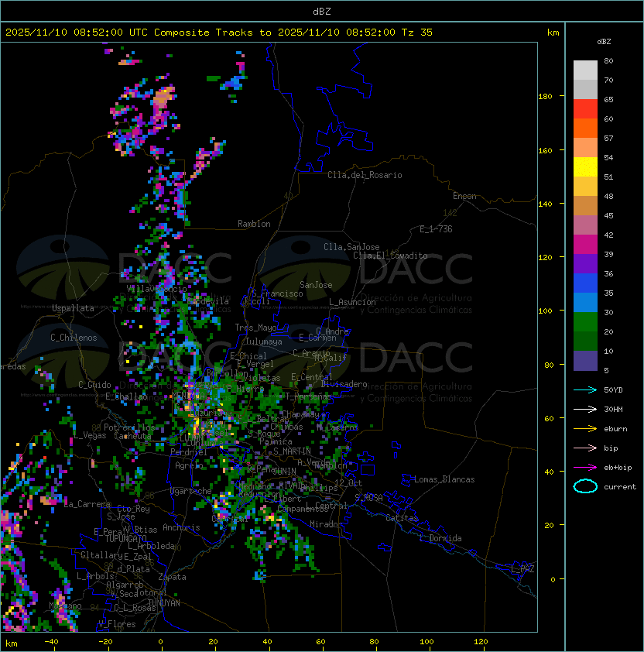Click the 'Agrelo' map label
Viewport: 644px width, 652px height.
point(189,465)
